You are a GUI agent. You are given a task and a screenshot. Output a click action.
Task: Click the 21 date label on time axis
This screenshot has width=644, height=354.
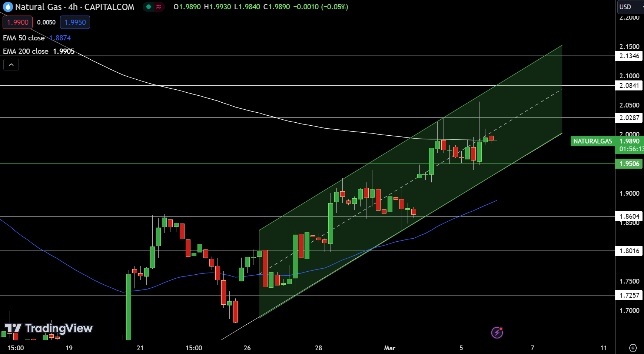pyautogui.click(x=140, y=348)
